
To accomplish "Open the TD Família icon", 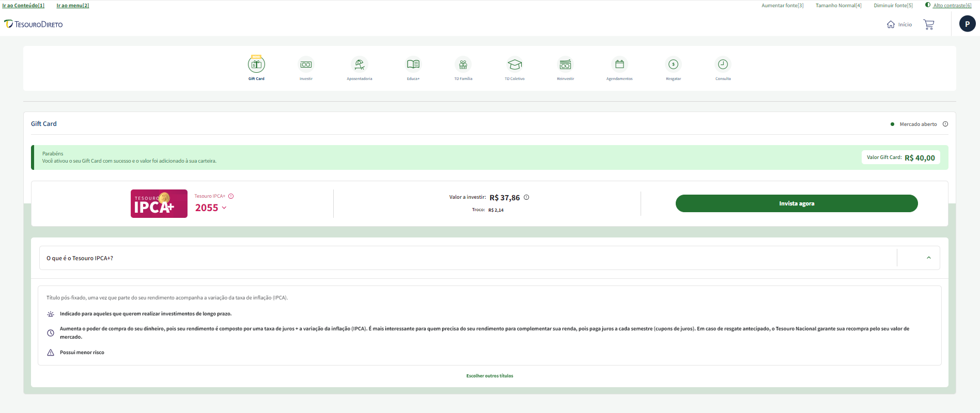I will pyautogui.click(x=463, y=65).
